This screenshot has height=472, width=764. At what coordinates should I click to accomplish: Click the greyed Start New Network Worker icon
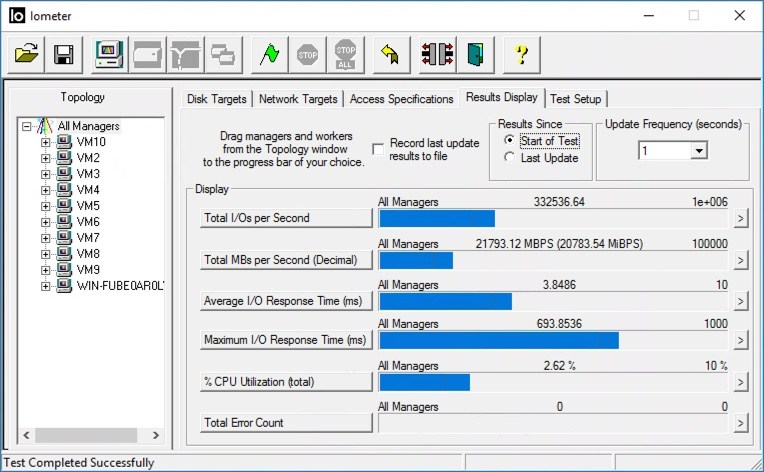tap(186, 55)
